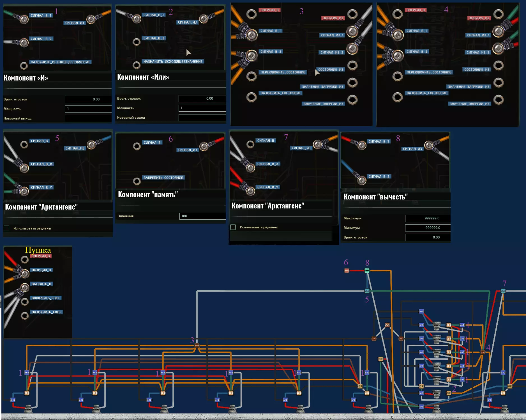
Task: Click ЗНАЧЕНИЕ_ЗАГРУЗКИ_ИЗ pin in relay panel with grey output wires
Action: 352,82
